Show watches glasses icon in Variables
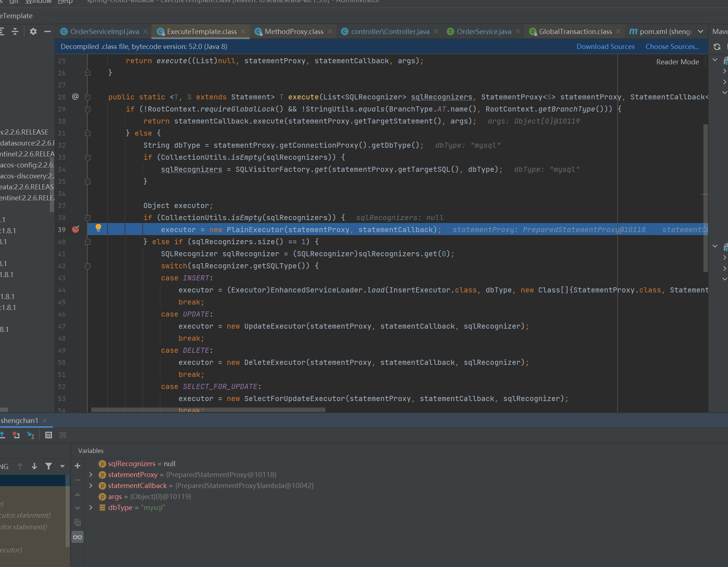 [78, 537]
